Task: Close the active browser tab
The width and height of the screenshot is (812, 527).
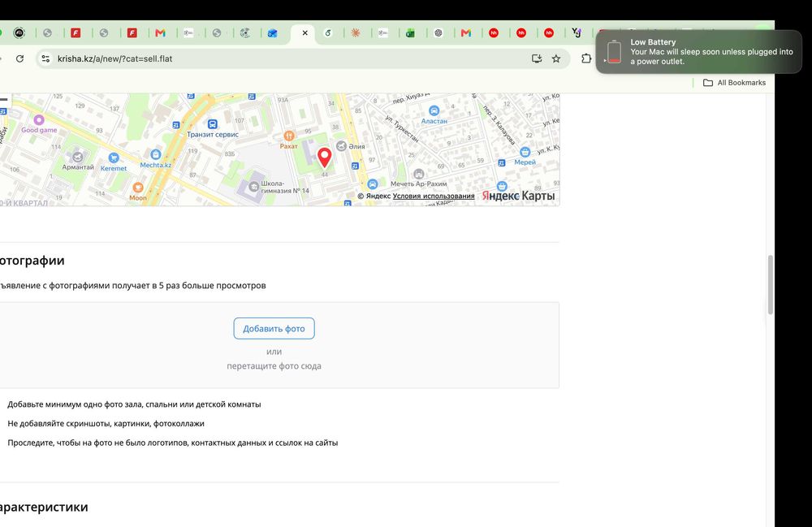Action: click(305, 32)
